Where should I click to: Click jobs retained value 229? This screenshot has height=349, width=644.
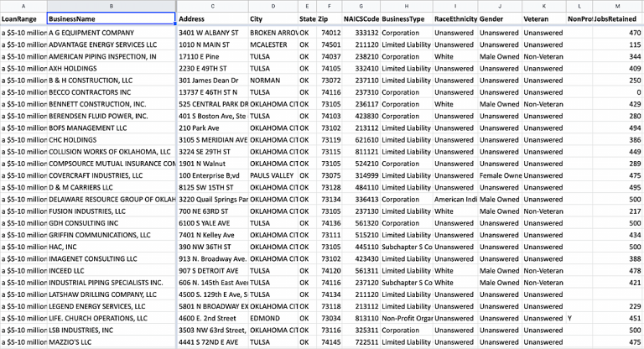pos(617,307)
